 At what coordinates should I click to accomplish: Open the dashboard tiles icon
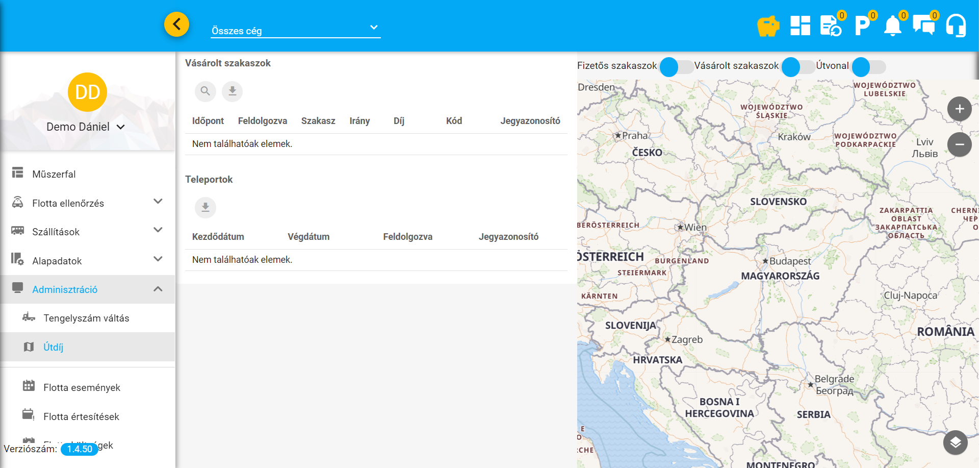point(800,26)
